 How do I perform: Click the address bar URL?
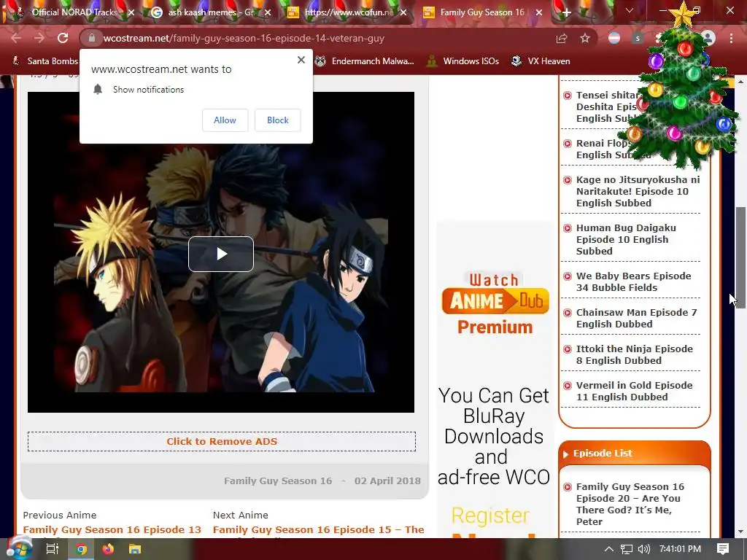(x=244, y=38)
